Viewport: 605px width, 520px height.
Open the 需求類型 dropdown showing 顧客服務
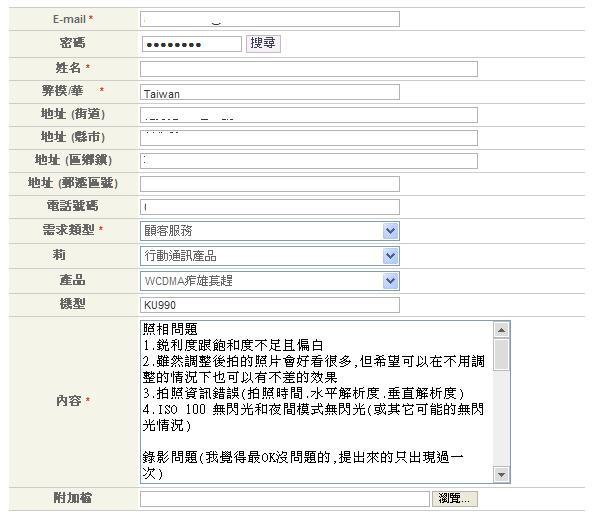point(269,231)
